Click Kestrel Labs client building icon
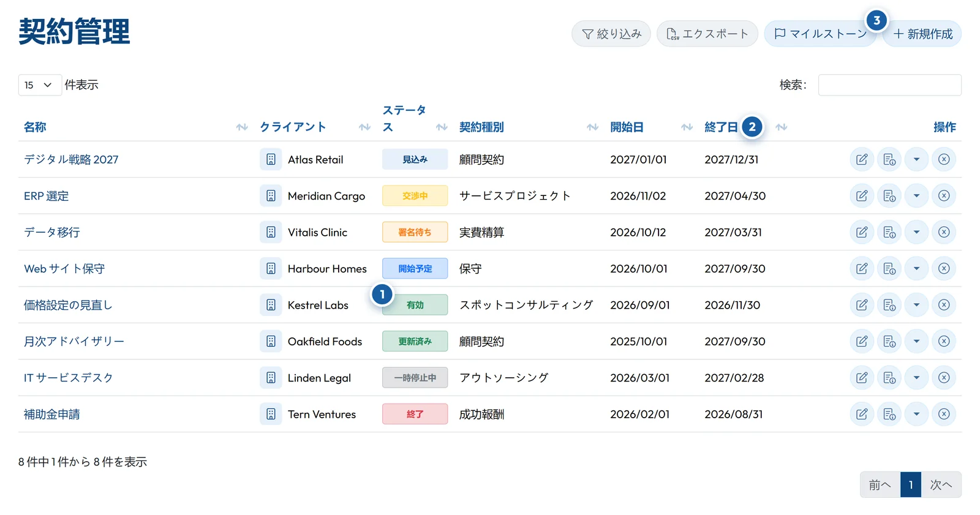980x515 pixels. point(271,305)
